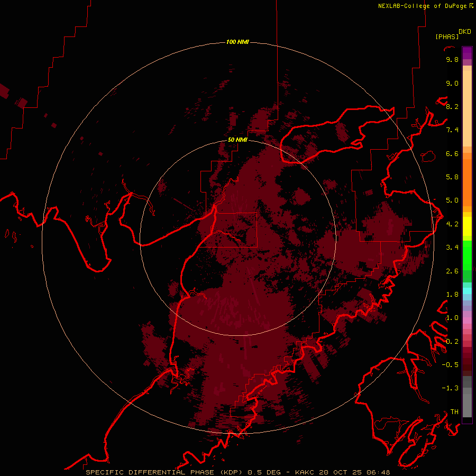Viewport: 476px width, 476px height.
Task: Click the 5.0 legend value
Action: (452, 200)
